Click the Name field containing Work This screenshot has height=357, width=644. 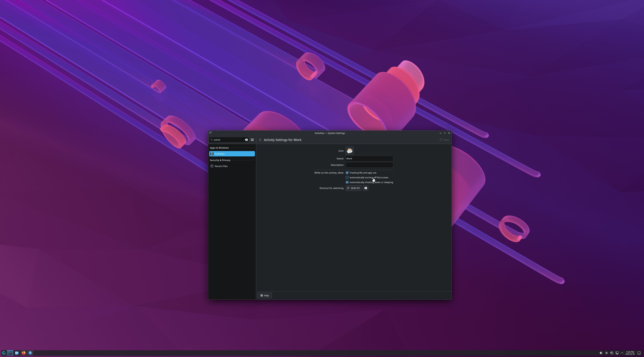[369, 159]
